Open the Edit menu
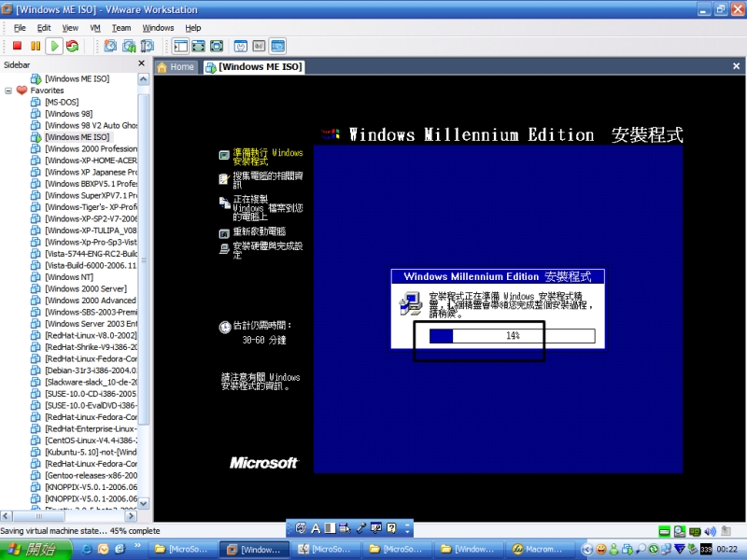 (x=44, y=28)
